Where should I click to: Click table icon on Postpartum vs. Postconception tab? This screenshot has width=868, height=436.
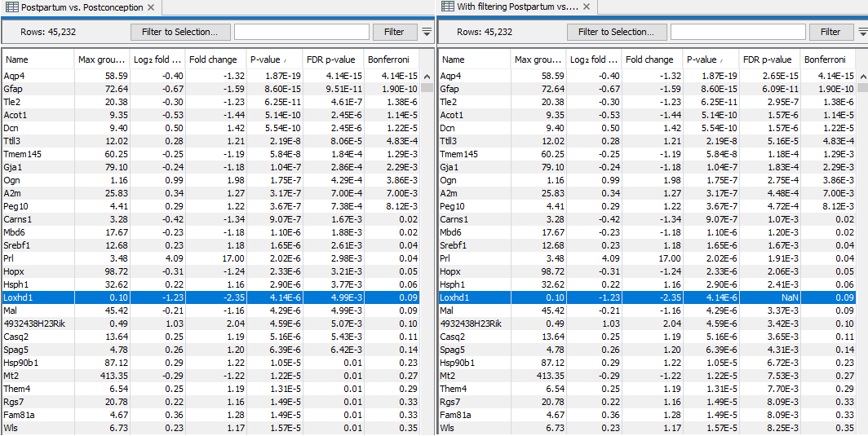point(11,7)
